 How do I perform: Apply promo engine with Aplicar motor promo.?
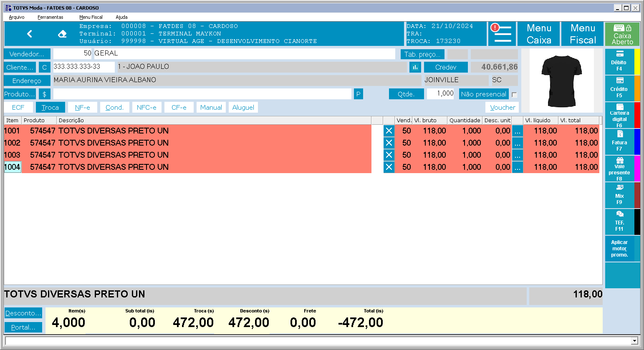point(619,249)
